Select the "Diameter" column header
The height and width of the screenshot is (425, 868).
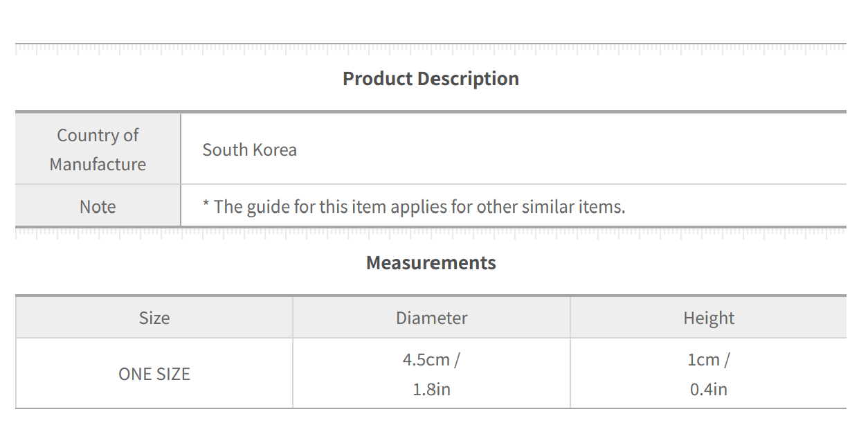coord(431,318)
